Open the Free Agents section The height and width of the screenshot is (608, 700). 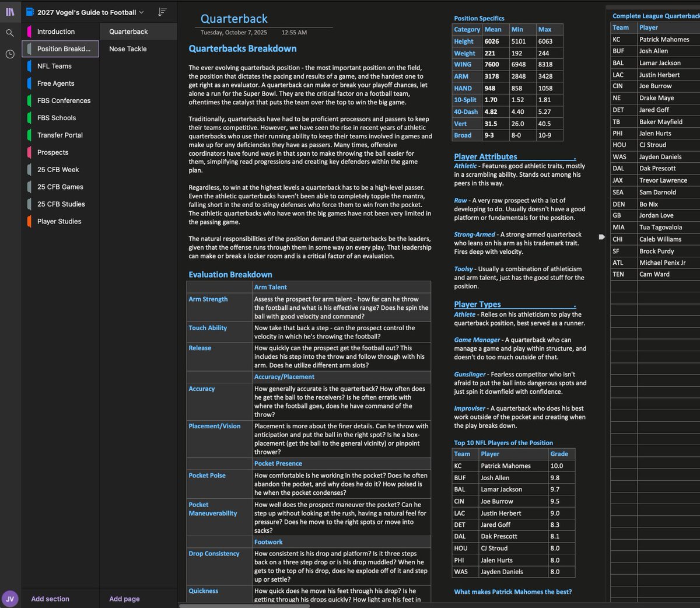(x=61, y=83)
